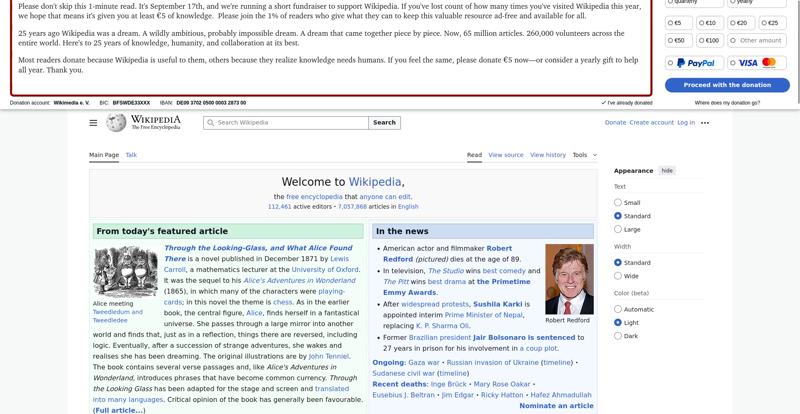This screenshot has width=800, height=414.
Task: Click Proceed with the donation button
Action: pos(727,85)
